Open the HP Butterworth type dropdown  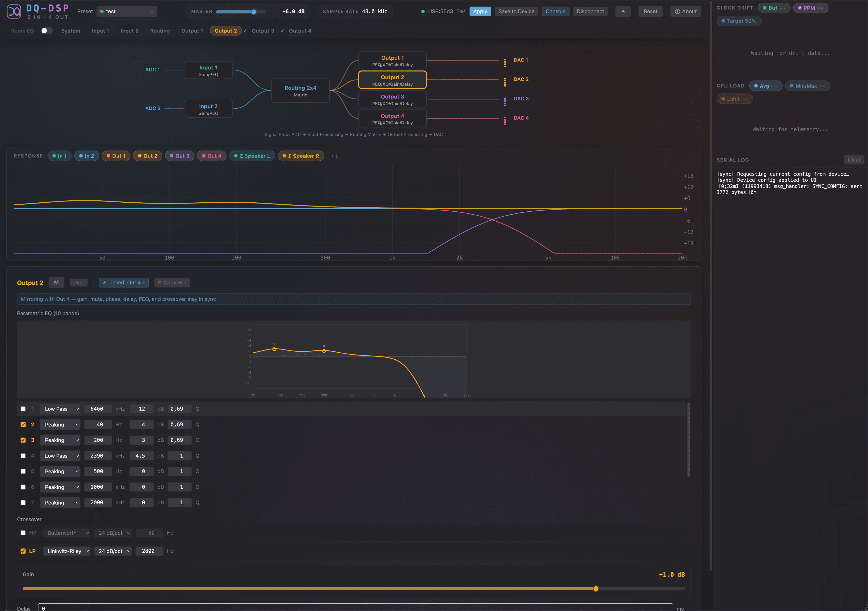coord(67,533)
